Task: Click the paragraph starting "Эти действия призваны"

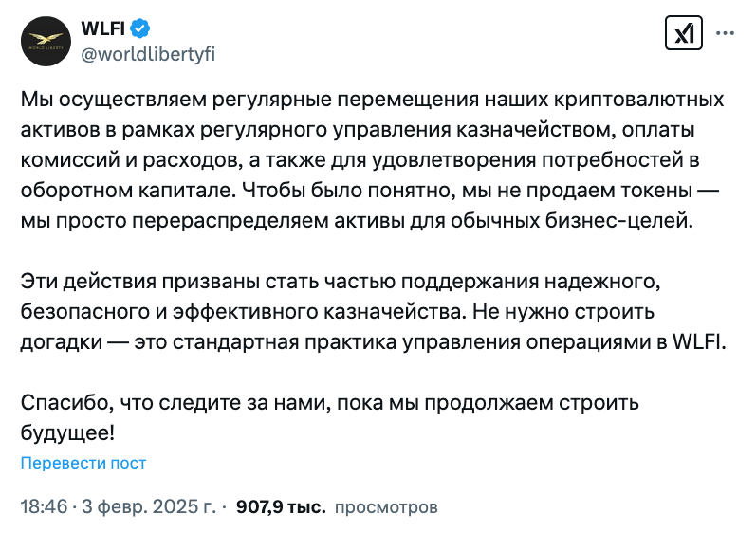Action: coord(373,311)
